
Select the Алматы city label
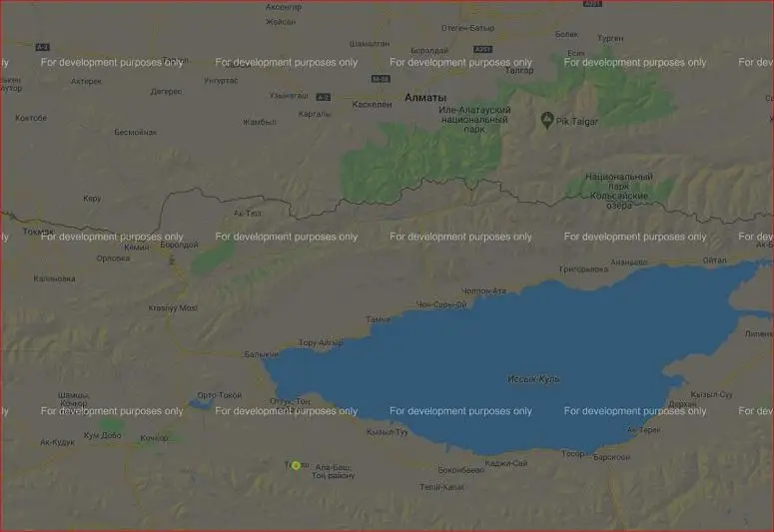pyautogui.click(x=425, y=98)
